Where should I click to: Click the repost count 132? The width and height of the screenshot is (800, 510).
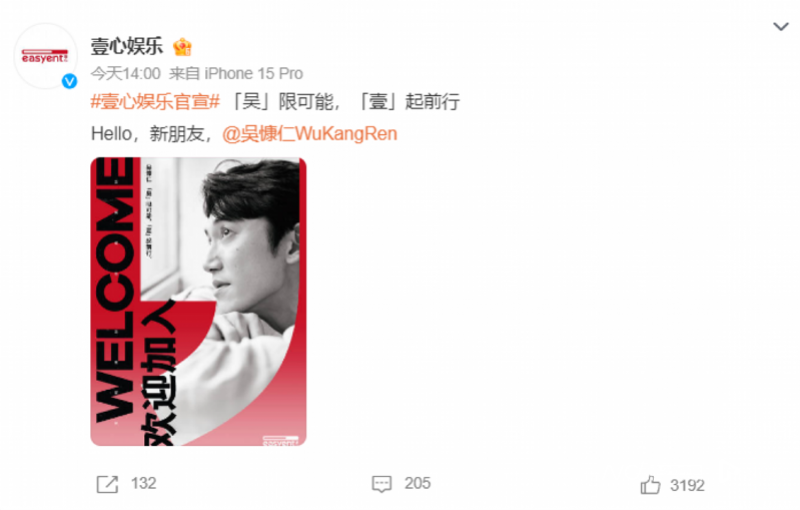pyautogui.click(x=143, y=483)
